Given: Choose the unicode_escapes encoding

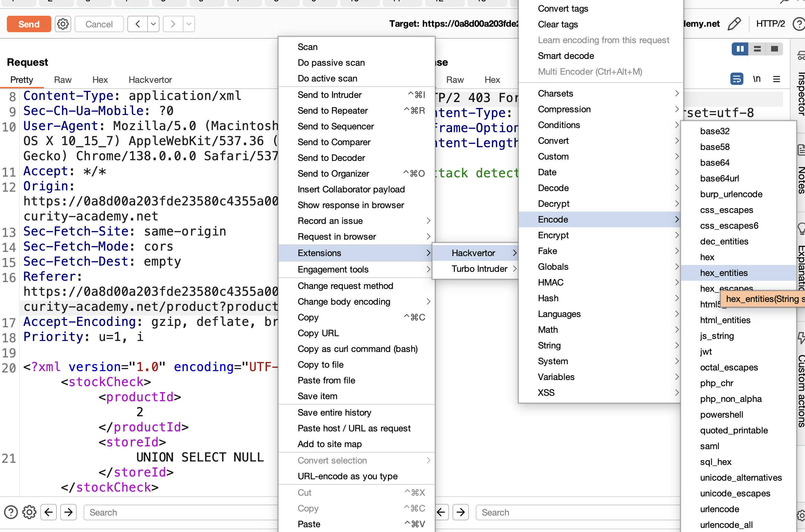Looking at the screenshot, I should point(739,493).
